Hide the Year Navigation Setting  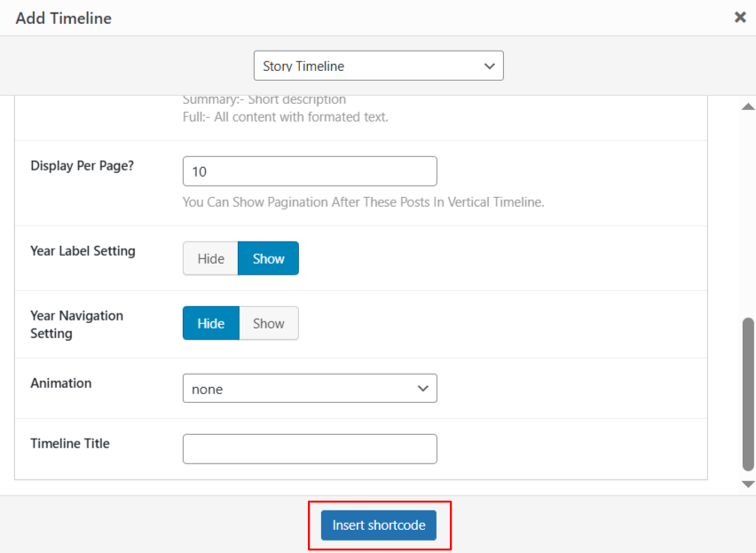click(x=210, y=323)
